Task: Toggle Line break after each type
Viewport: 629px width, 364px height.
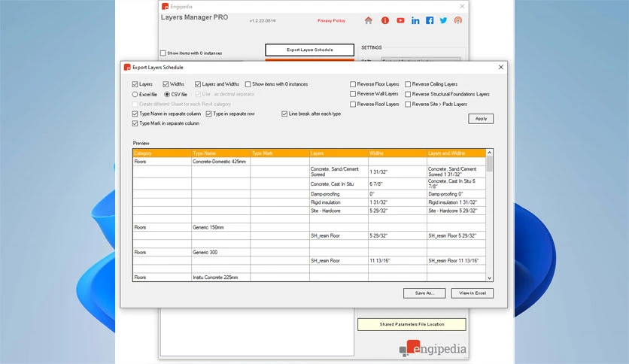Action: [284, 114]
